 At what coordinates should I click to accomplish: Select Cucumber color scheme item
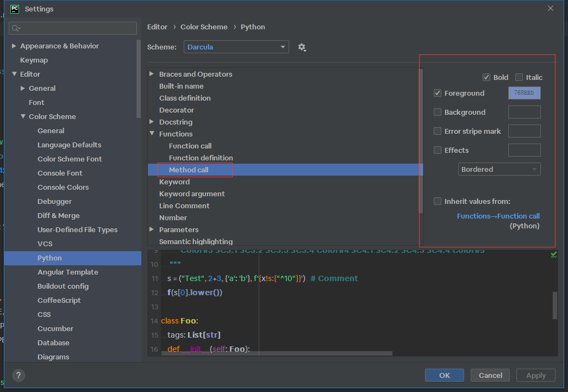coord(55,328)
